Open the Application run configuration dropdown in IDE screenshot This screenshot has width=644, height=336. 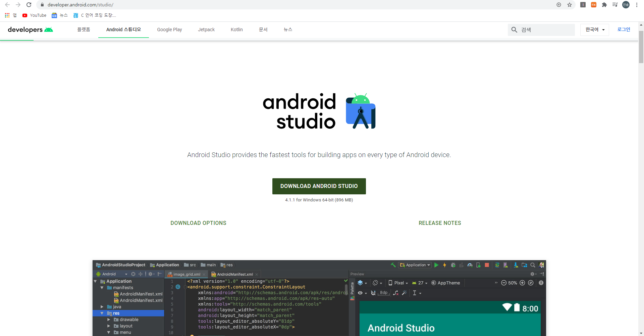click(x=415, y=265)
